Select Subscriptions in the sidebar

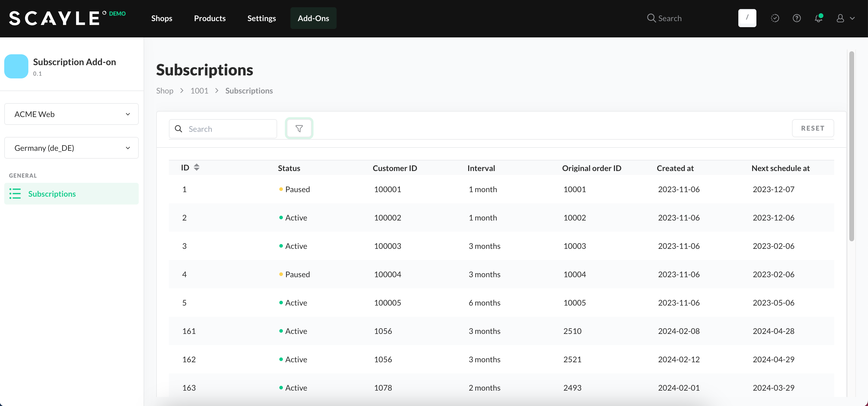coord(52,194)
